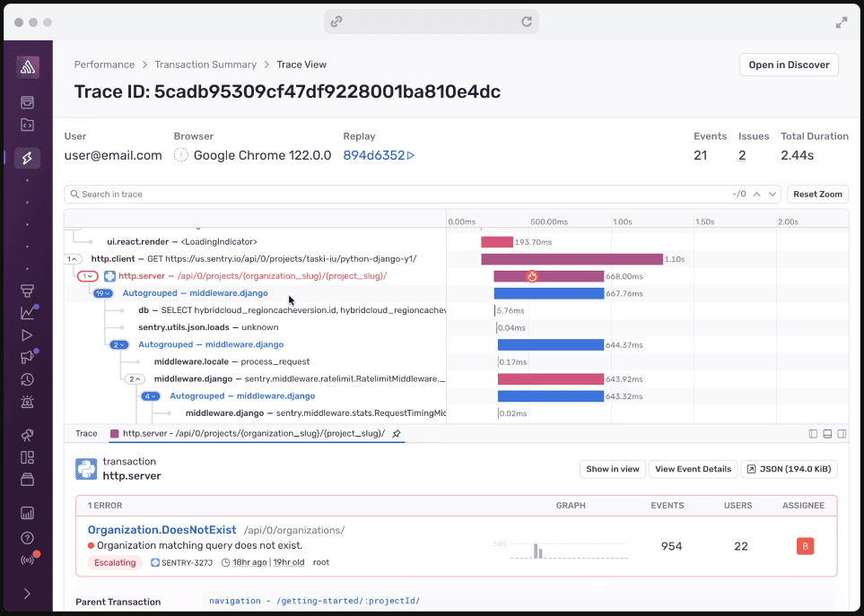Viewport: 864px width, 616px height.
Task: Expand sidebar with bottom chevron arrow
Action: click(27, 594)
